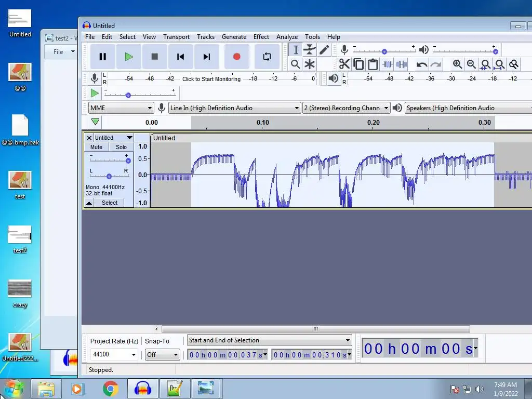This screenshot has height=399, width=532.
Task: Start recording with the red Record button
Action: 237,57
